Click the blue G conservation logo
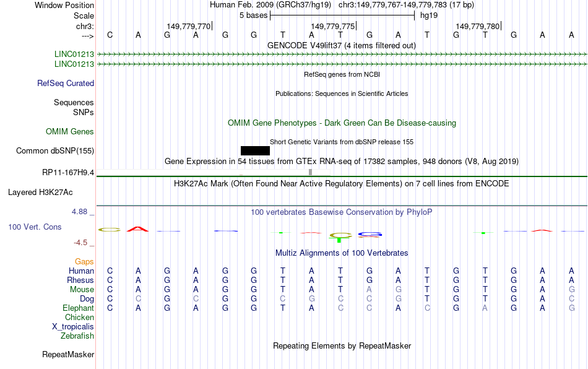The image size is (588, 369). pyautogui.click(x=370, y=235)
